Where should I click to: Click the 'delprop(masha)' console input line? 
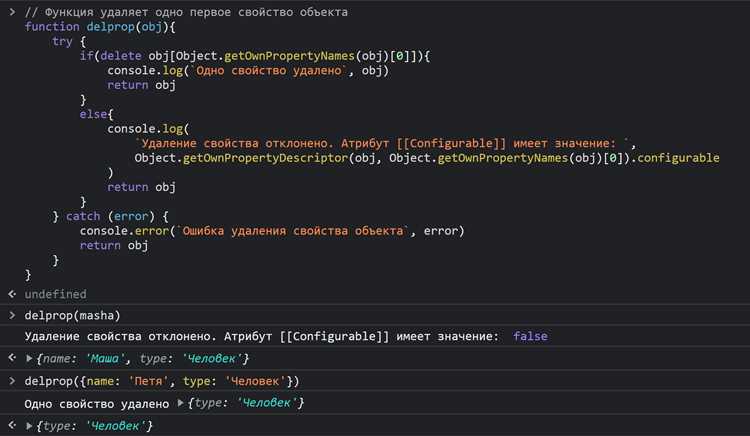coord(72,315)
